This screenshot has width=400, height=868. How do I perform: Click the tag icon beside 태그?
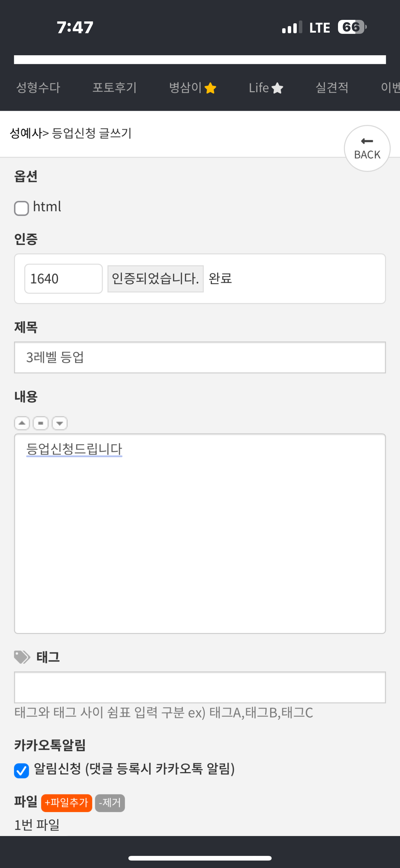22,657
